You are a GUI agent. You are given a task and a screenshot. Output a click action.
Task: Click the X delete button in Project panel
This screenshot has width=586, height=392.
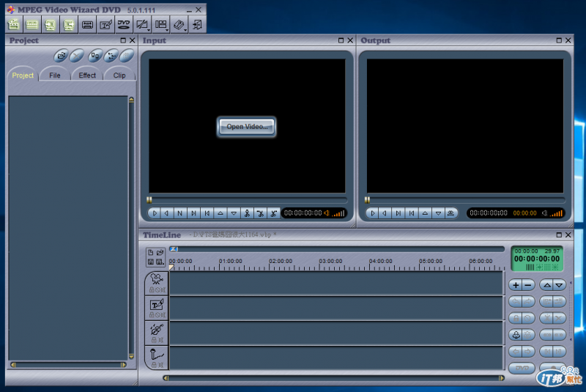pyautogui.click(x=77, y=56)
